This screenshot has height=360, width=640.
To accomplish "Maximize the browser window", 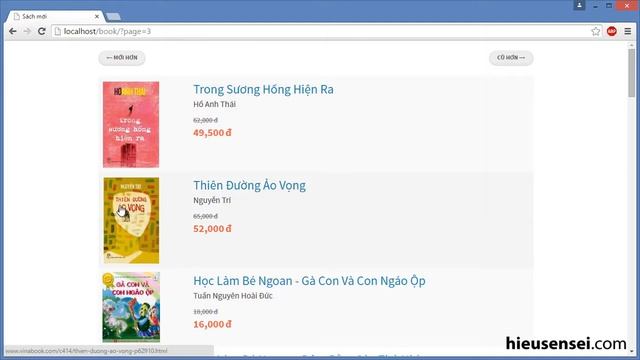I will click(609, 5).
